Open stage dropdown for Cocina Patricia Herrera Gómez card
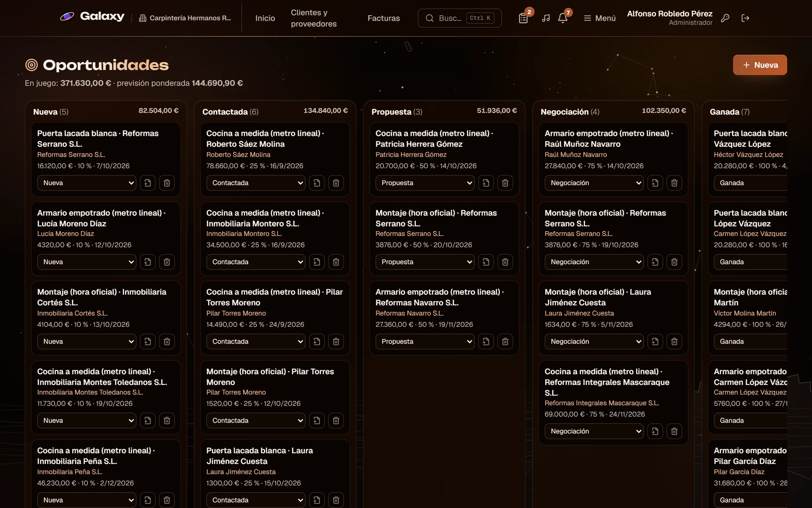This screenshot has height=508, width=812. (425, 183)
